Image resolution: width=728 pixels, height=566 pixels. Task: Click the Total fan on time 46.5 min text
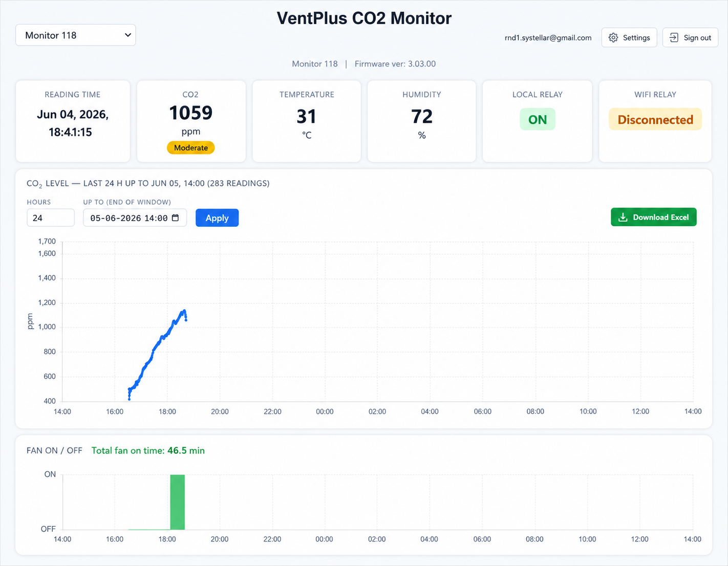[148, 451]
